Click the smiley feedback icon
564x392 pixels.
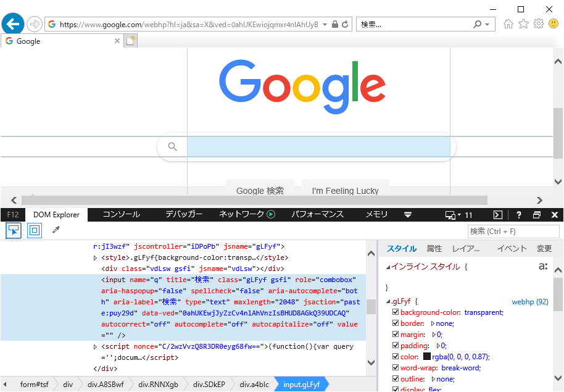click(554, 23)
